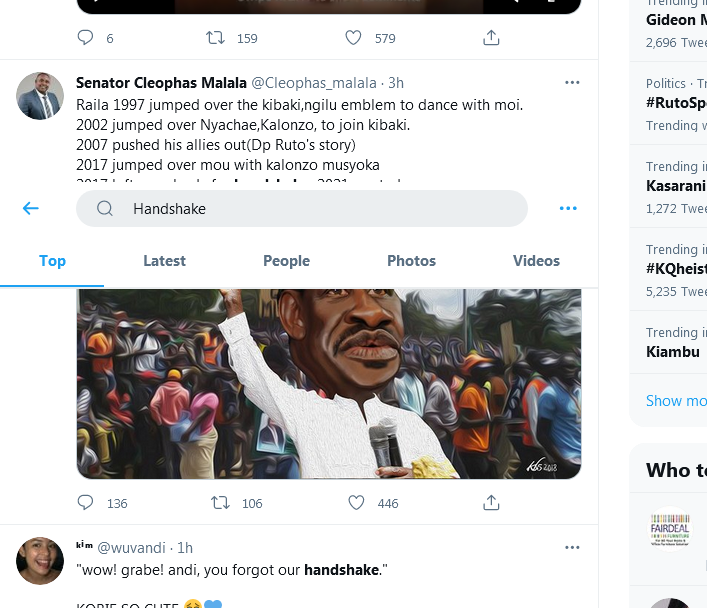707x608 pixels.
Task: Open more options on @wuvandi tweet
Action: click(x=572, y=547)
